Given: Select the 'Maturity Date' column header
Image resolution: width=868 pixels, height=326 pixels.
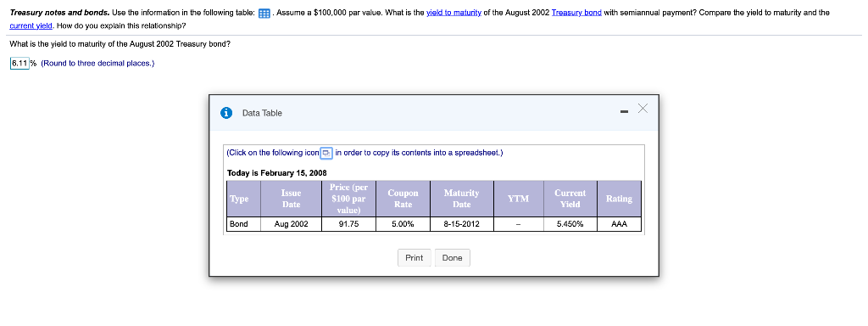Looking at the screenshot, I should (x=462, y=199).
